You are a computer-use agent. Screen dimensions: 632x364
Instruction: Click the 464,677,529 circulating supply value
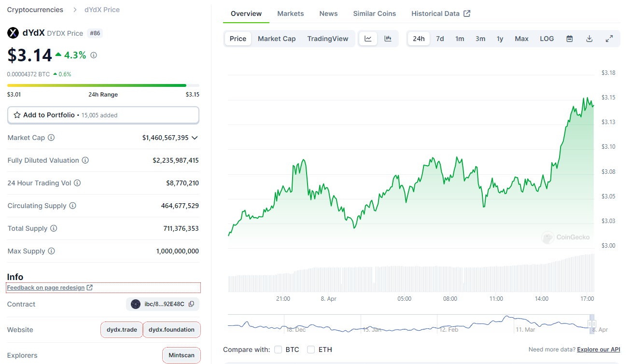[x=180, y=206]
